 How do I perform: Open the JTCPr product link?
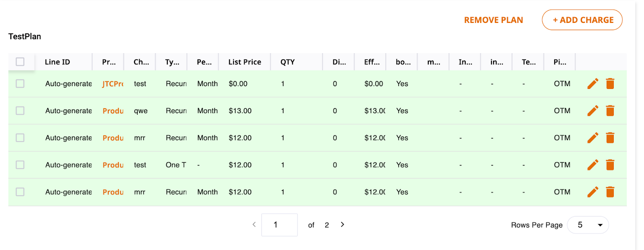click(113, 84)
